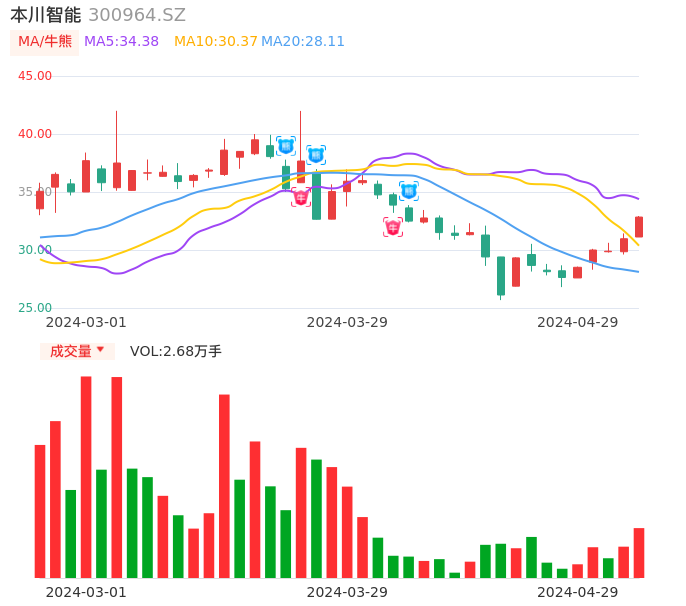Click the 2024-03-29 date under price chart
686x606 pixels.
(347, 322)
